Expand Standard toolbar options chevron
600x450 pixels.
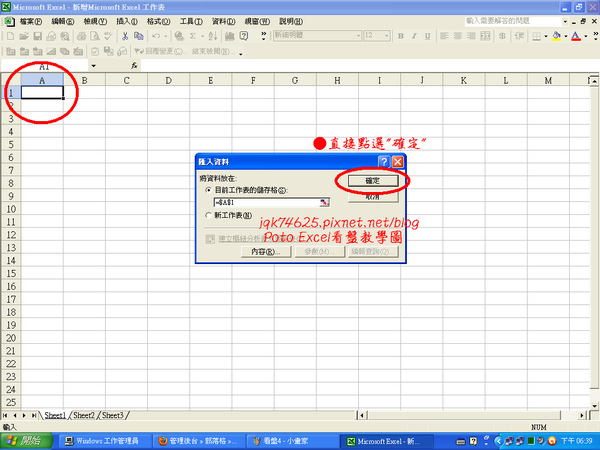[263, 36]
